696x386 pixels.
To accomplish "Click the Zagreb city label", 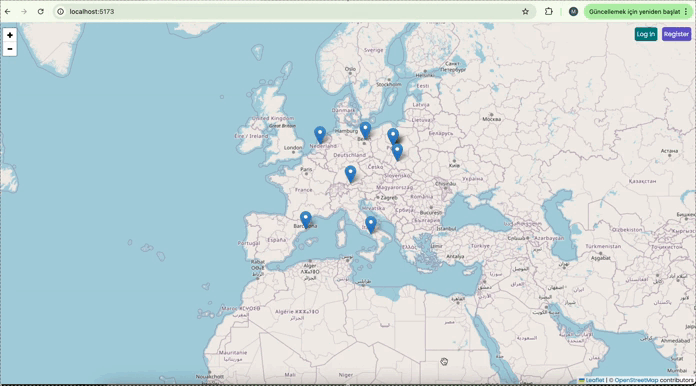I will click(389, 197).
